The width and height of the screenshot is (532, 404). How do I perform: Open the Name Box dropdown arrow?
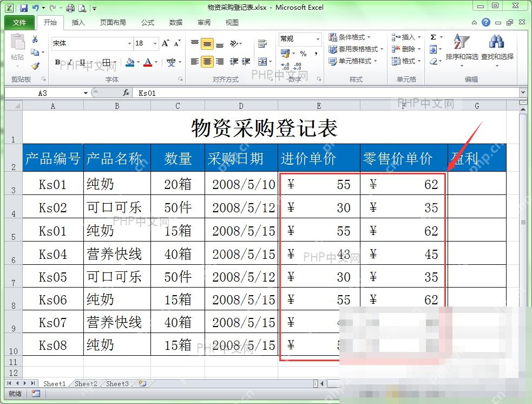(86, 93)
